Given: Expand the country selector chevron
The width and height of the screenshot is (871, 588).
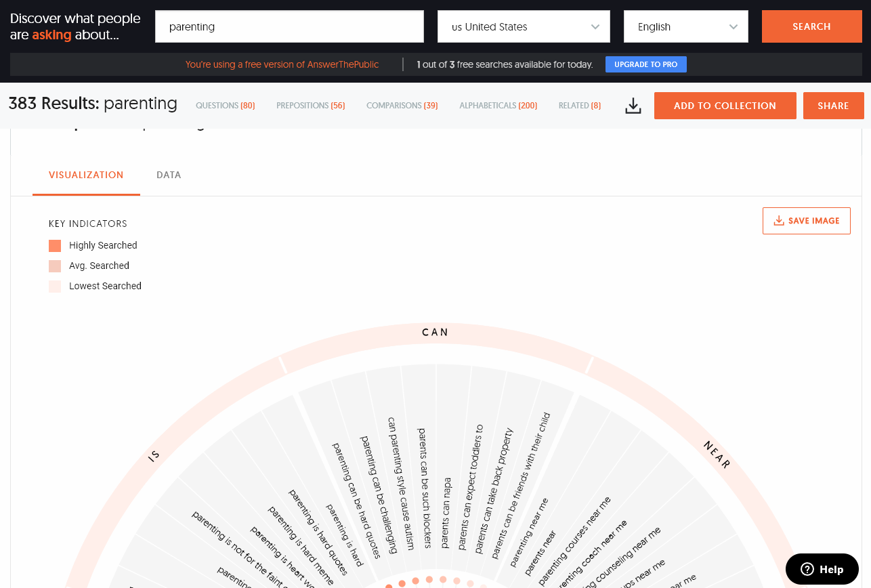Looking at the screenshot, I should click(596, 26).
